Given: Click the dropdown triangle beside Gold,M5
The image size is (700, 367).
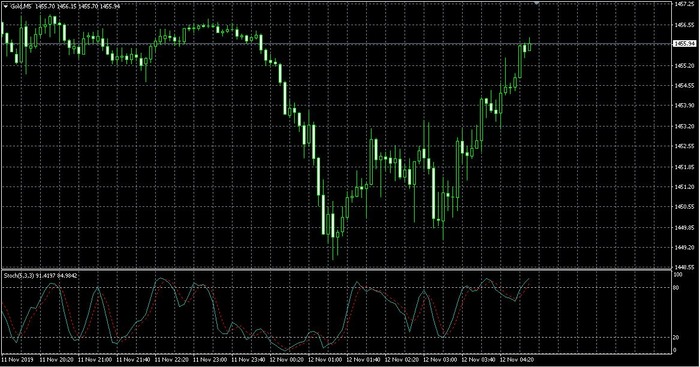Looking at the screenshot, I should (x=6, y=7).
